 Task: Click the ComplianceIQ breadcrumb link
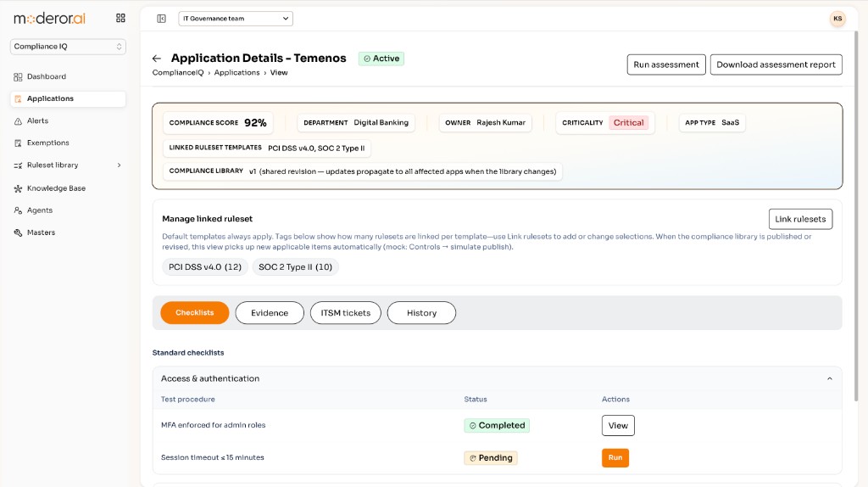pos(178,73)
